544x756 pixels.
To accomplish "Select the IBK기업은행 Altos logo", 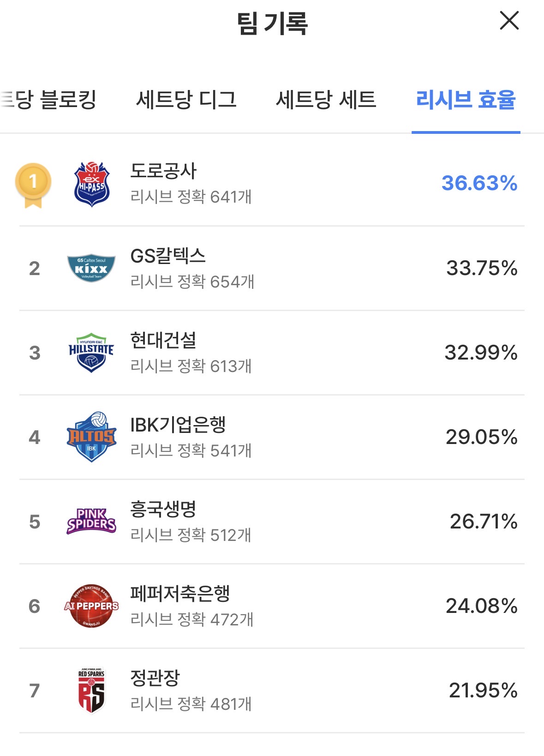I will [91, 437].
